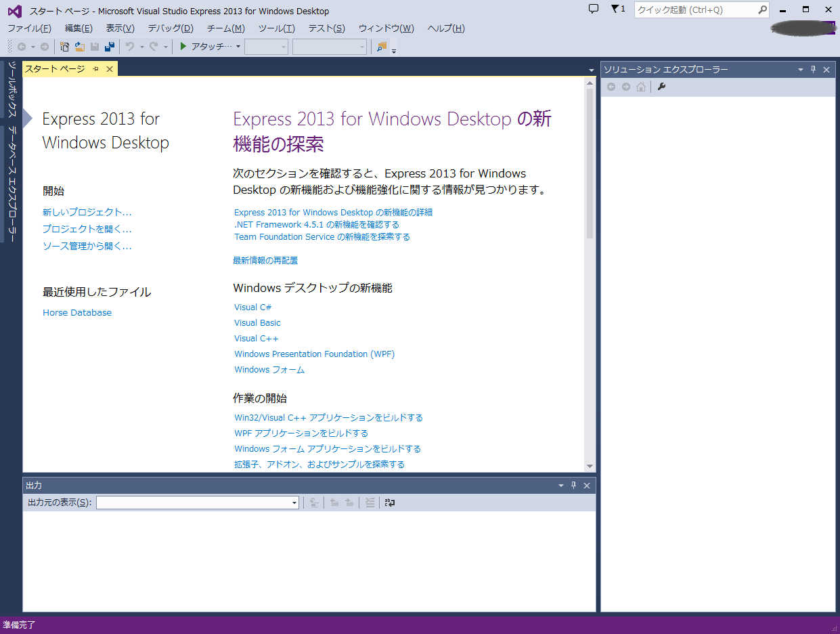Open the ウィンドウ(W) menu

coord(386,28)
